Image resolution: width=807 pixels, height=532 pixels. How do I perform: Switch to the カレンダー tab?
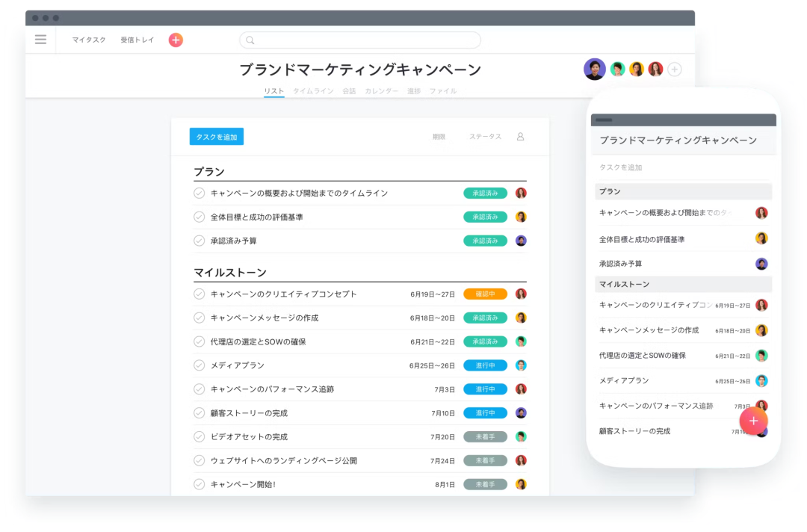point(381,91)
